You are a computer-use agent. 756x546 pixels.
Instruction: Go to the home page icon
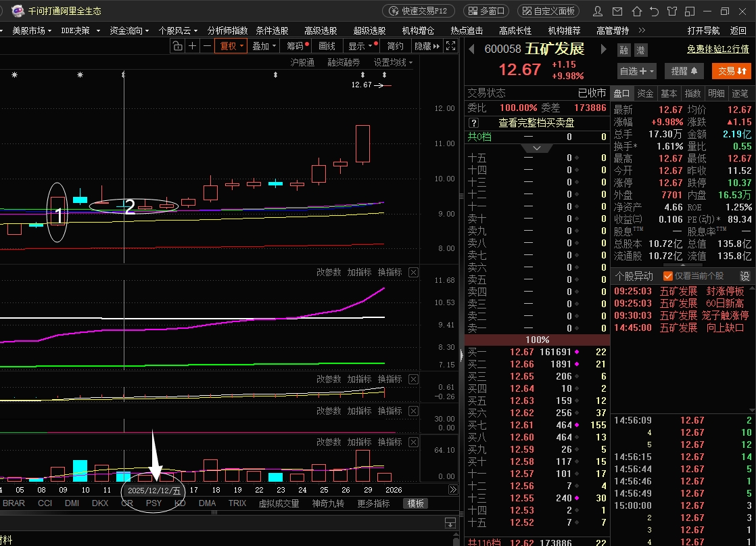[x=637, y=11]
